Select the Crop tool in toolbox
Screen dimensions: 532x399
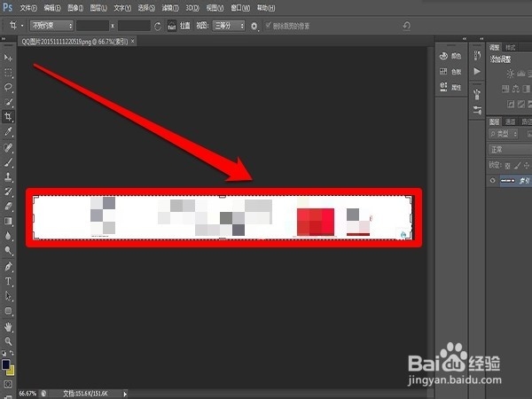pyautogui.click(x=8, y=116)
